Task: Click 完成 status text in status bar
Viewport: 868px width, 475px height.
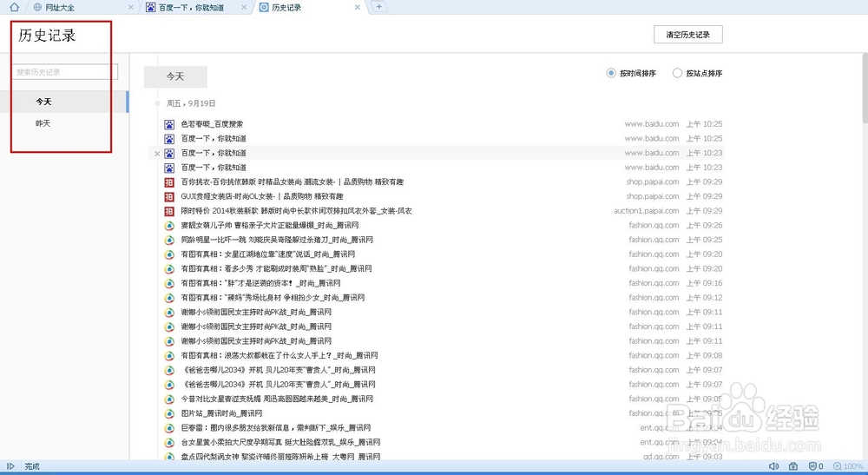Action: click(x=32, y=466)
